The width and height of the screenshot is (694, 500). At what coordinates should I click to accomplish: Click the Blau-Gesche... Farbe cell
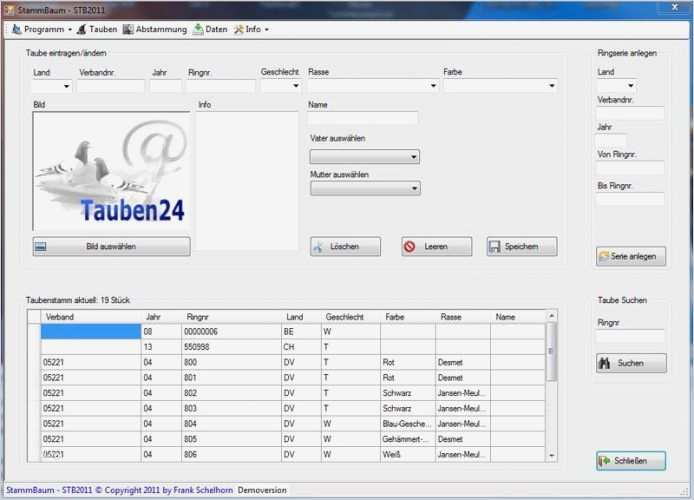[x=408, y=424]
